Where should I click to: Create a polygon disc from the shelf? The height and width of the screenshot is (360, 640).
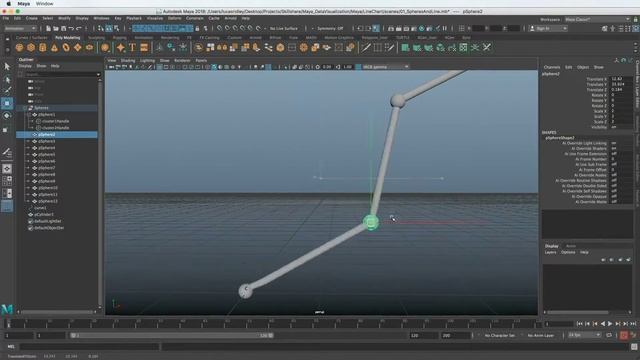click(89, 48)
